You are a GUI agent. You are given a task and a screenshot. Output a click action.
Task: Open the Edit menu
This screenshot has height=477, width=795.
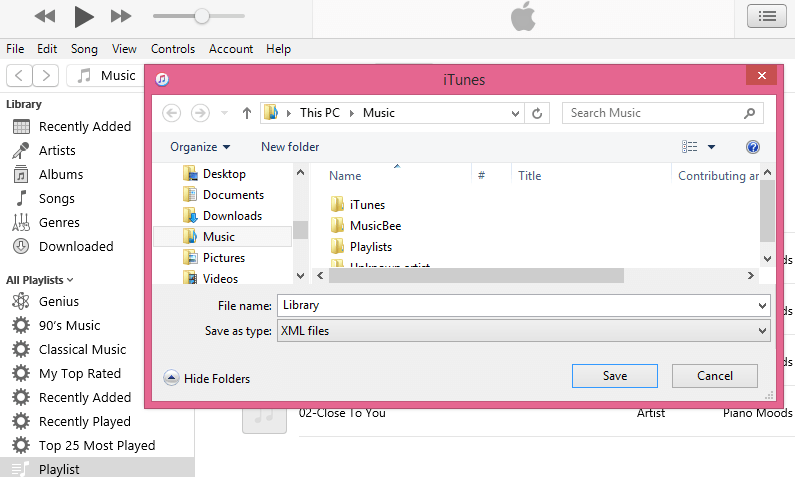[47, 49]
